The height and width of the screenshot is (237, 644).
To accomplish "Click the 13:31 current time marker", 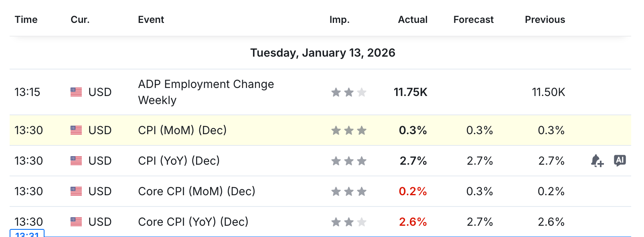I will point(27,234).
